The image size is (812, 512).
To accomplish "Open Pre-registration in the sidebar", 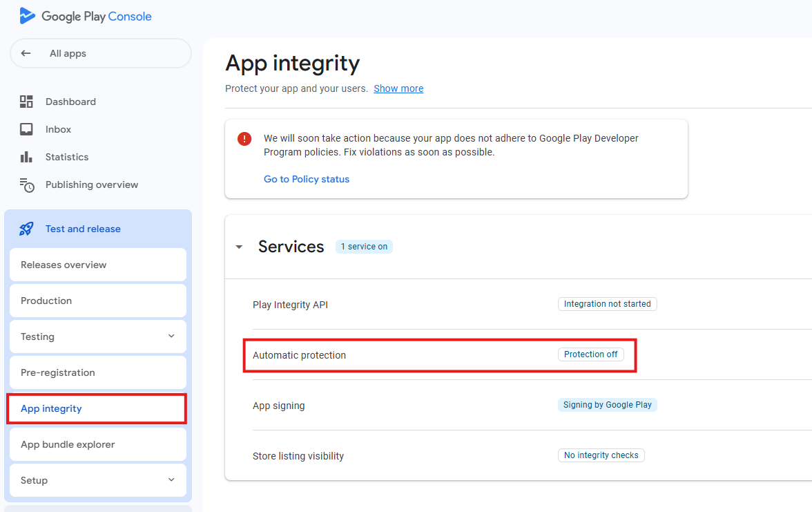I will click(98, 372).
